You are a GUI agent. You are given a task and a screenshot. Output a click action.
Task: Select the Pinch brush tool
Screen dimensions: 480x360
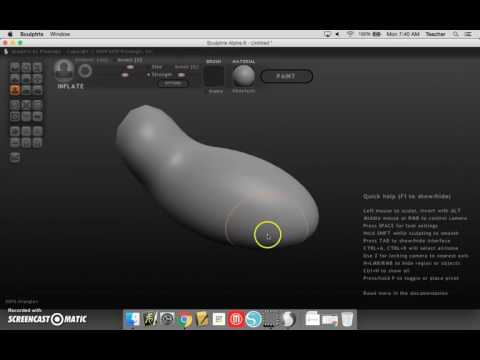pyautogui.click(x=26, y=90)
